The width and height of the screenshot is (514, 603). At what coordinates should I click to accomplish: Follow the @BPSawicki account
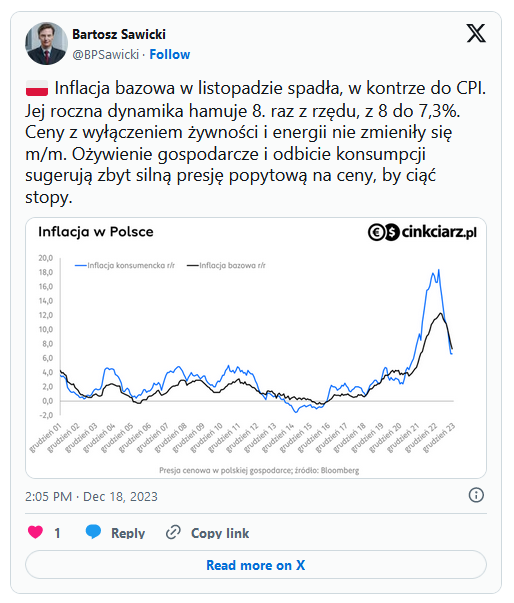point(170,54)
